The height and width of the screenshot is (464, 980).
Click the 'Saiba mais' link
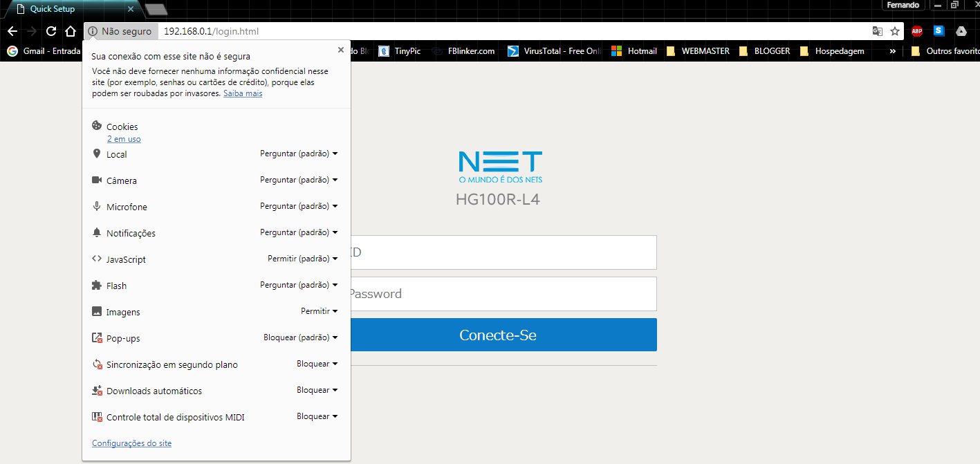[x=243, y=93]
